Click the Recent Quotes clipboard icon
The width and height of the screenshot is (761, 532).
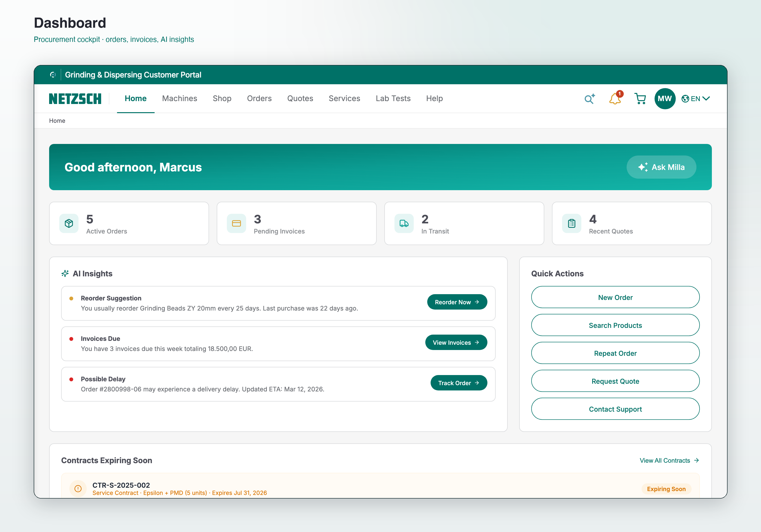[572, 224]
